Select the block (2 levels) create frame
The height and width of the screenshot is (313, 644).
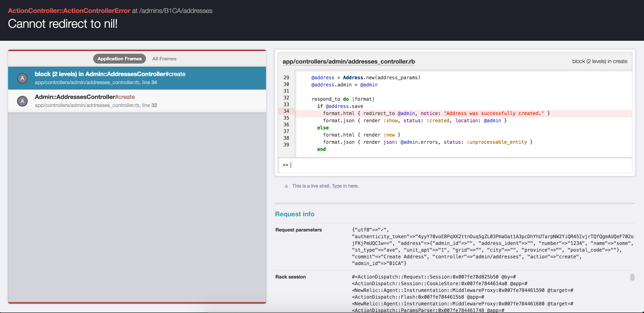point(110,74)
